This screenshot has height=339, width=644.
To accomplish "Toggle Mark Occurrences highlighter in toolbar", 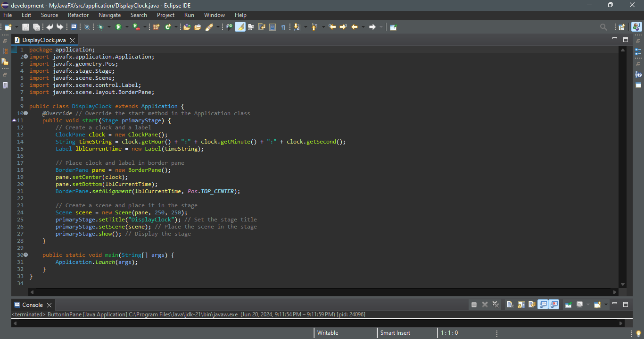I will click(x=240, y=27).
